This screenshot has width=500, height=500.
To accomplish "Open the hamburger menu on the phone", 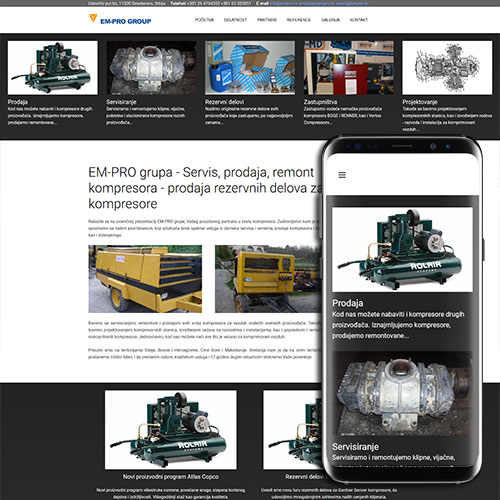I will point(342,175).
